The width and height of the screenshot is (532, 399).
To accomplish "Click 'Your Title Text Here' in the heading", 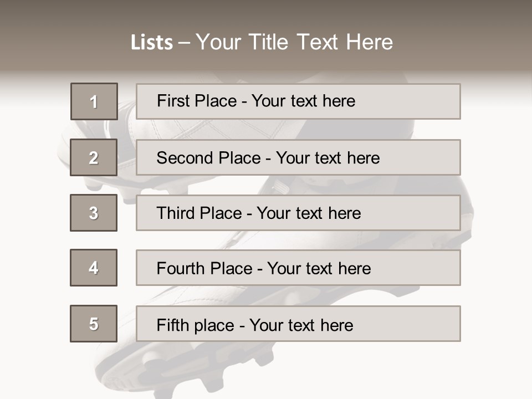I will tap(294, 43).
